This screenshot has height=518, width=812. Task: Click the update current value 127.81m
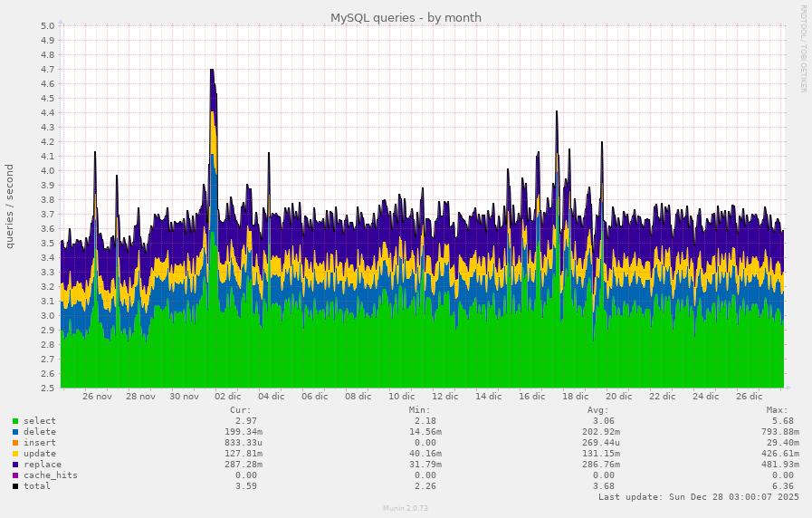pos(244,454)
